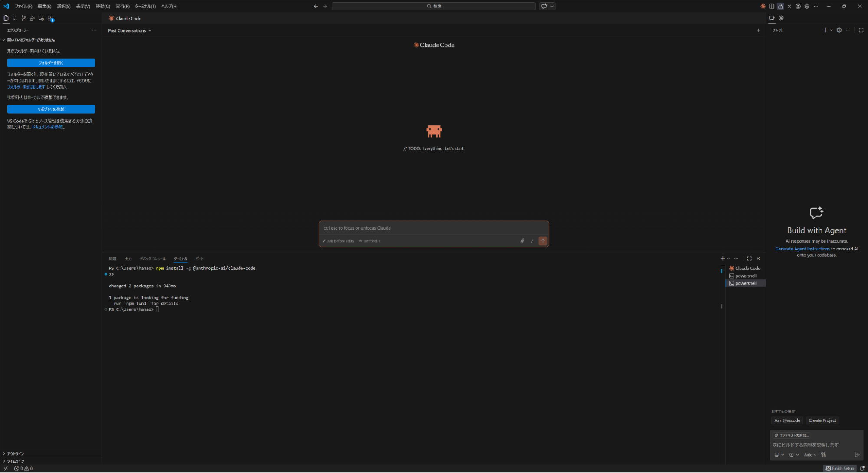The image size is (868, 473).
Task: Open the Claude spark tab in right sidebar
Action: 781,18
